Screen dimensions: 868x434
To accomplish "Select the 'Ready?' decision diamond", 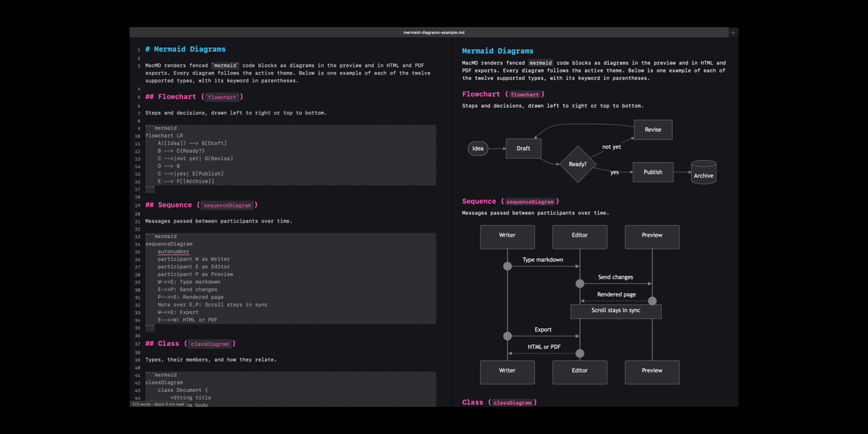I will click(x=578, y=164).
